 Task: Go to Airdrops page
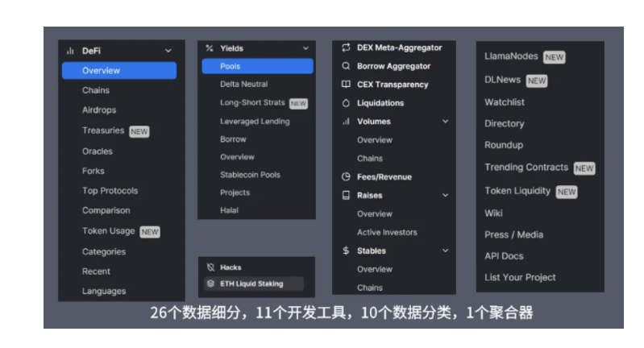tap(99, 110)
